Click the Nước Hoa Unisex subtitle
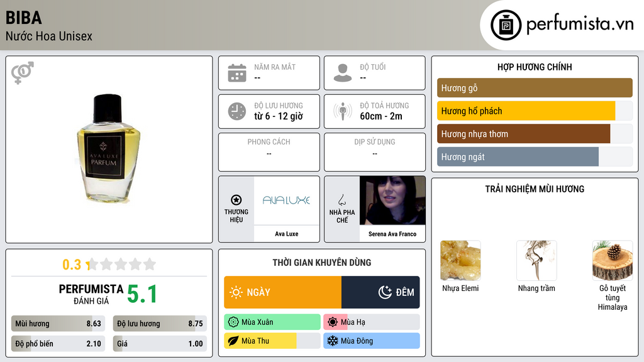Viewport: 644px width, 362px height. click(x=49, y=36)
